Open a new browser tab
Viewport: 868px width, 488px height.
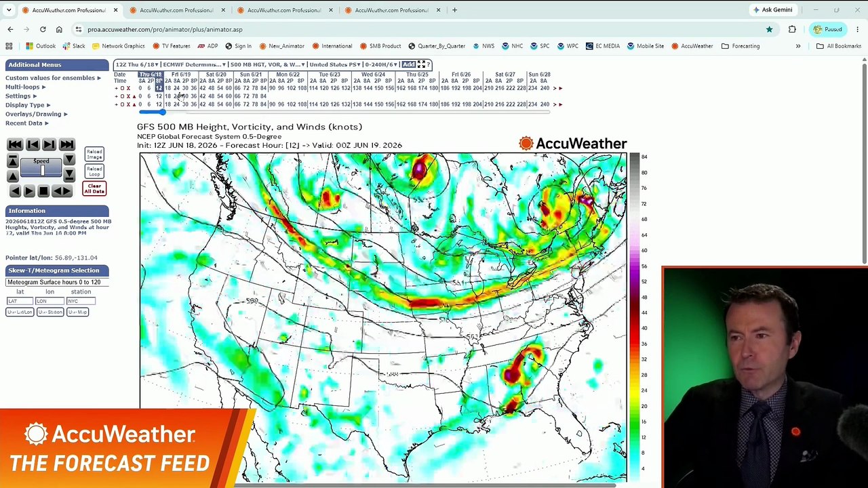454,10
